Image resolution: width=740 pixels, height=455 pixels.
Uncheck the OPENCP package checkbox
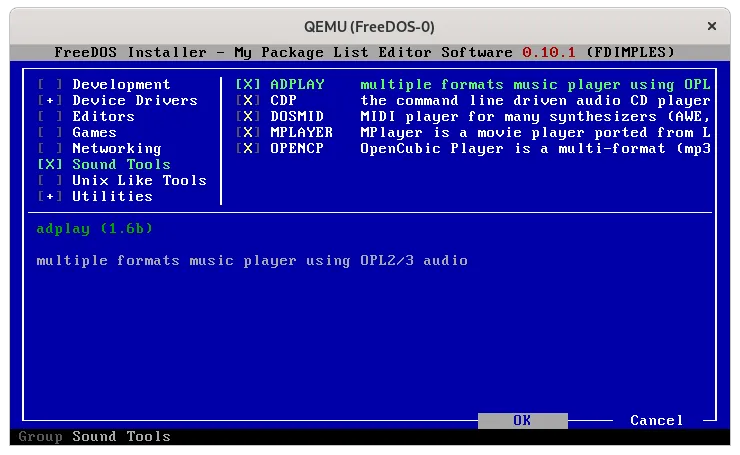tap(247, 149)
